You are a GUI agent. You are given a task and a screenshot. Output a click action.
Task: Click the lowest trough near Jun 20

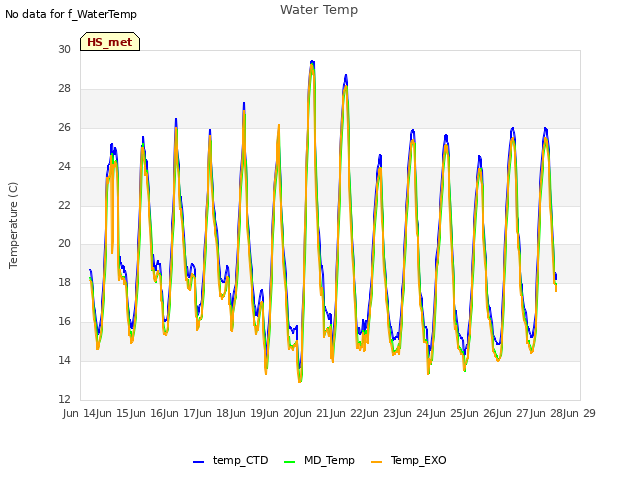click(x=300, y=381)
